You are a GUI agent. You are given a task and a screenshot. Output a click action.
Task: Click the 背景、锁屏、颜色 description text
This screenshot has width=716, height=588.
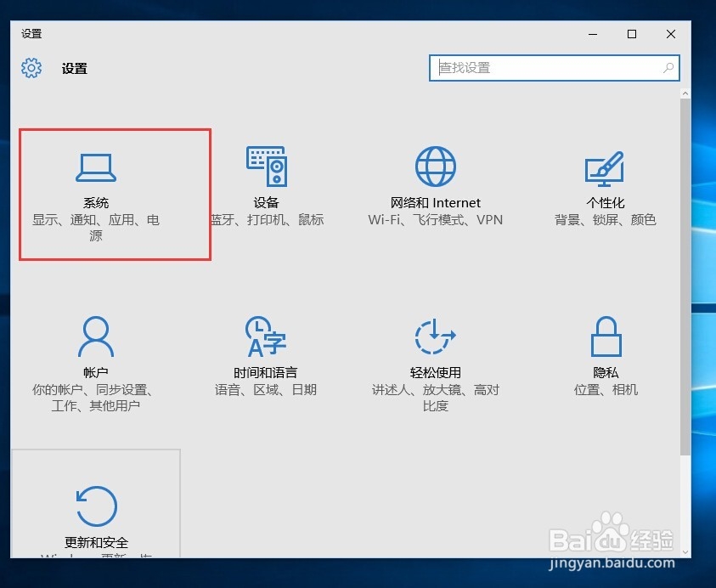tap(605, 219)
